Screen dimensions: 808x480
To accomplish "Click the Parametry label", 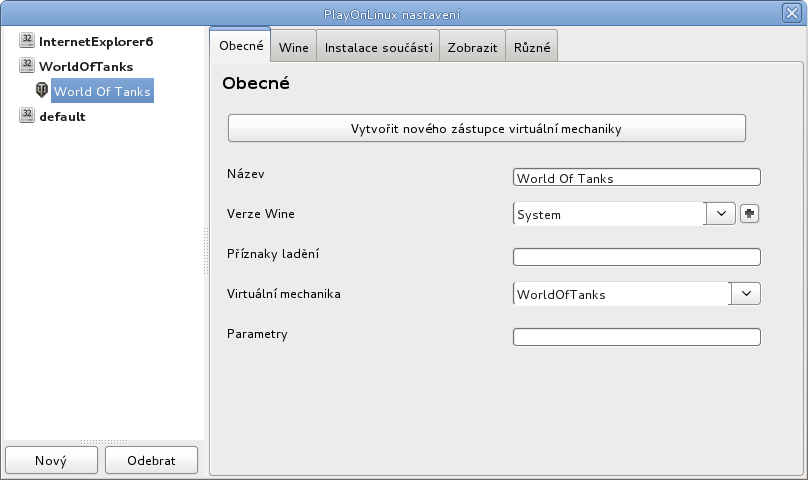I will pos(257,334).
